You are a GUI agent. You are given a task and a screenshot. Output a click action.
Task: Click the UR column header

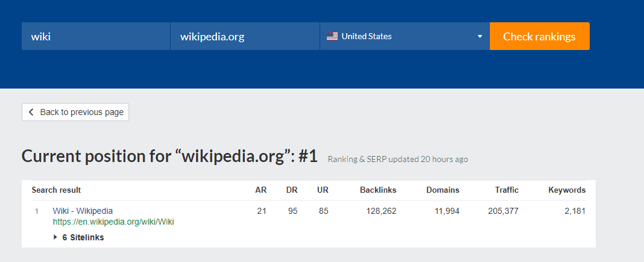coord(323,190)
